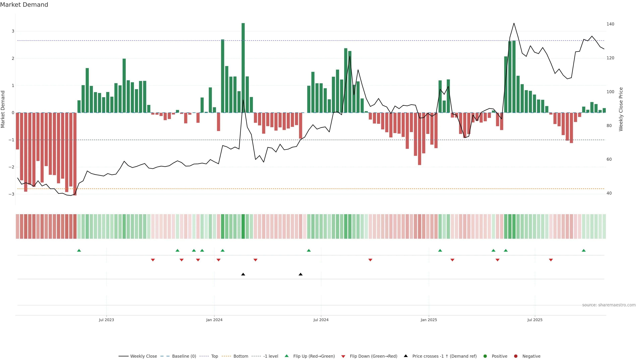Click the Market Demand chart title
Image resolution: width=644 pixels, height=362 pixels.
click(24, 5)
